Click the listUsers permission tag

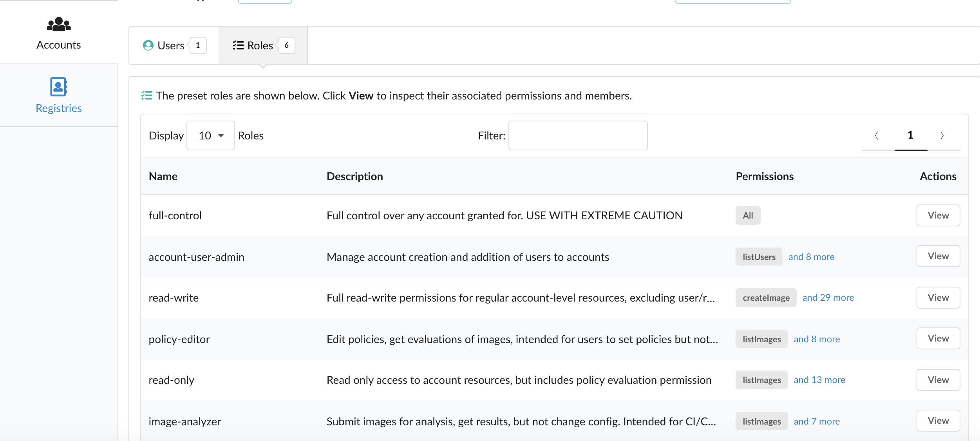coord(759,257)
